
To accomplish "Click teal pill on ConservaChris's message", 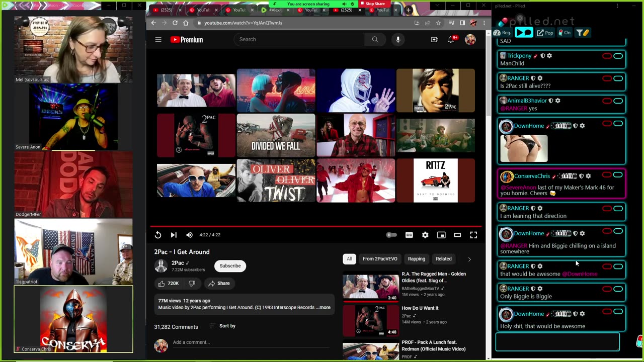I will point(618,175).
